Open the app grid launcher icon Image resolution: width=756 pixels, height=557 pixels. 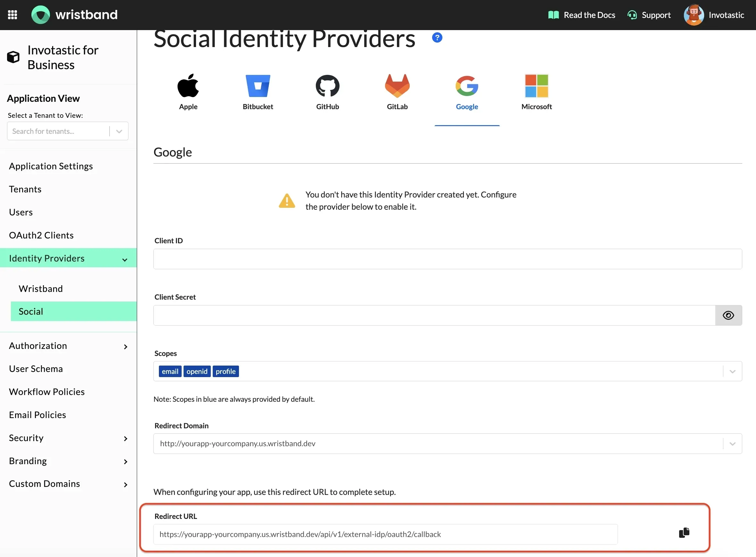(x=12, y=15)
